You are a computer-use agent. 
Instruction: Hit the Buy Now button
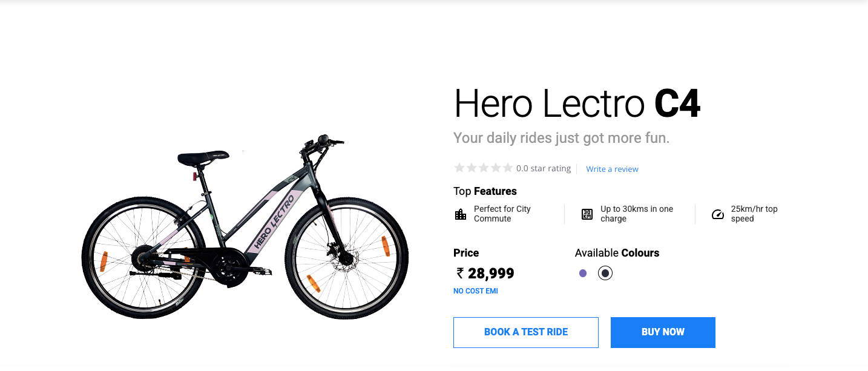pyautogui.click(x=663, y=332)
